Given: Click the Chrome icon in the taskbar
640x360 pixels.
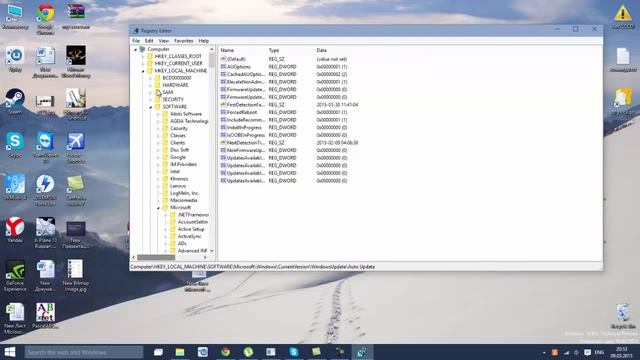Looking at the screenshot, I should pyautogui.click(x=225, y=352).
